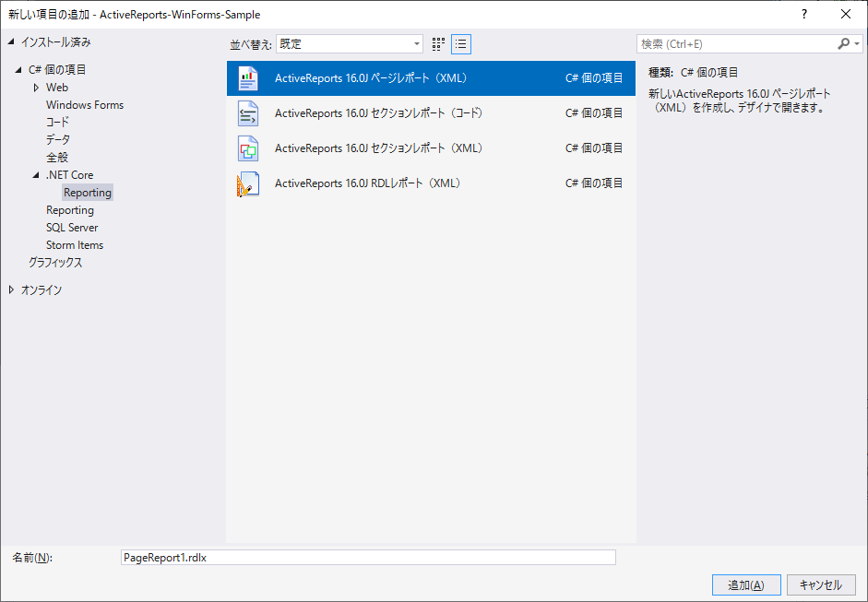Screen dimensions: 868x602
Task: Select the Reporting category below .NET Core group
Action: click(x=70, y=210)
